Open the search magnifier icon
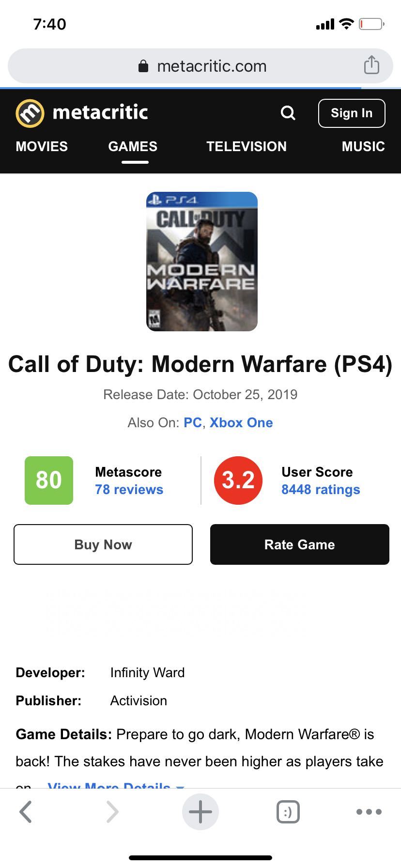The width and height of the screenshot is (401, 868). (x=288, y=113)
